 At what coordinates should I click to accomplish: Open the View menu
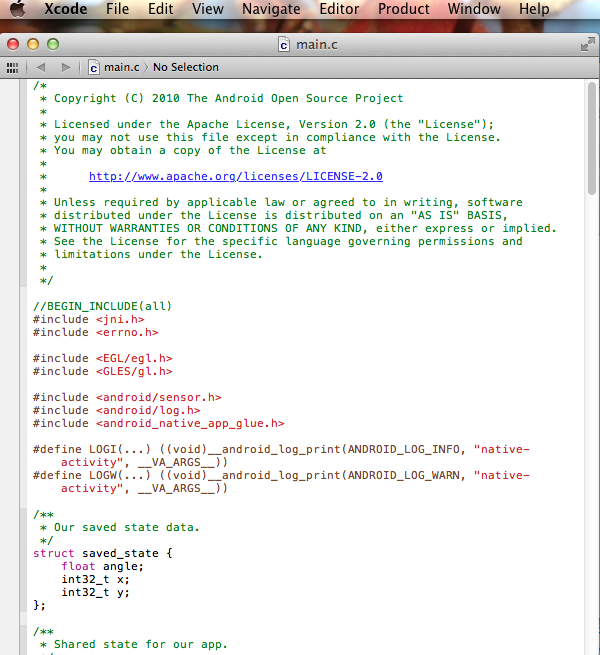coord(208,9)
